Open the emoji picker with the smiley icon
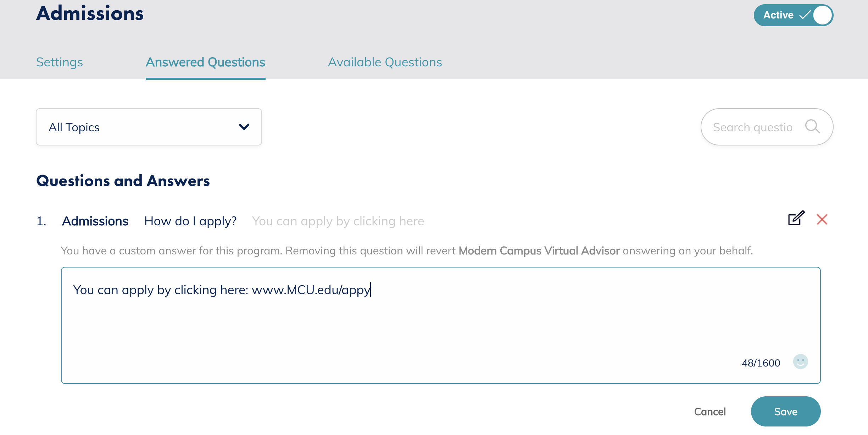The image size is (868, 435). tap(800, 362)
